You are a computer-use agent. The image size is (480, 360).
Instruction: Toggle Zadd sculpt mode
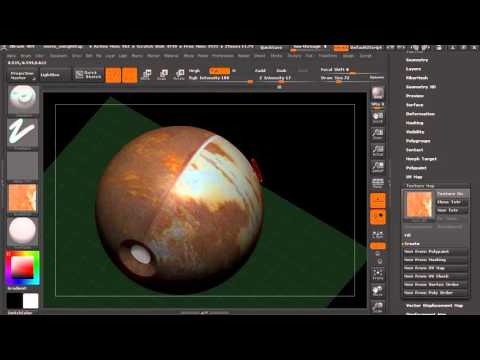260,71
